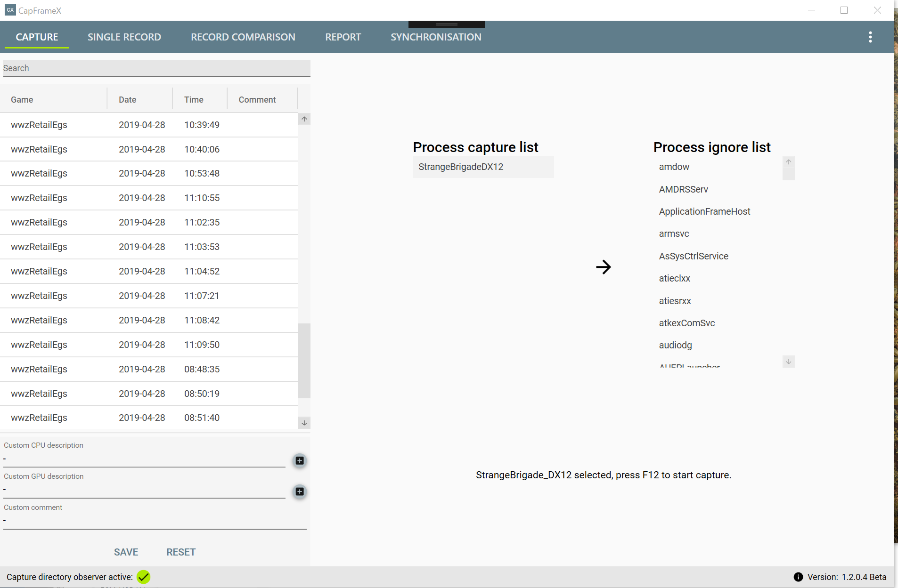Select the record at 11:09:50
Viewport: 898px width, 588px height.
[x=149, y=345]
